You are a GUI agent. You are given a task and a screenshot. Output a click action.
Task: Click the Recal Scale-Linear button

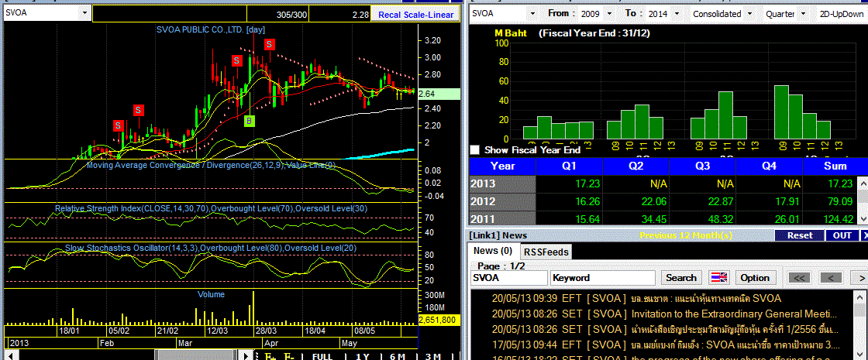coord(415,15)
